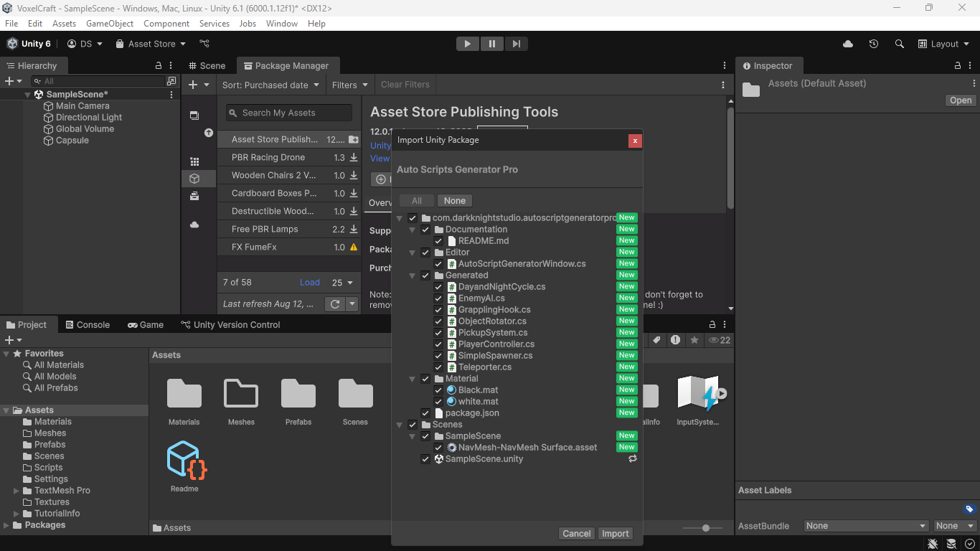This screenshot has height=551, width=980.
Task: Open the Filters dropdown in Package Manager
Action: [x=350, y=85]
